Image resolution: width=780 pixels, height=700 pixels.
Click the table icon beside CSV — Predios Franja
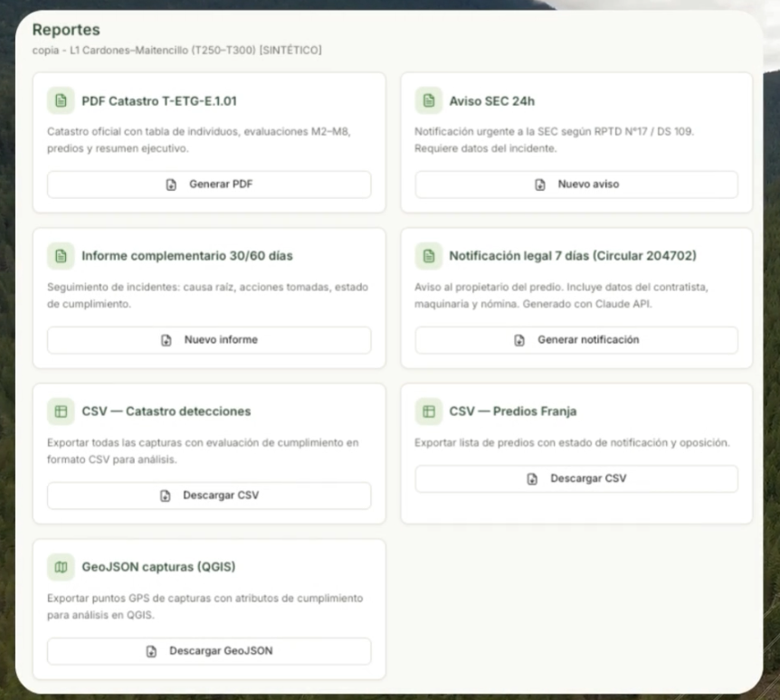point(429,411)
